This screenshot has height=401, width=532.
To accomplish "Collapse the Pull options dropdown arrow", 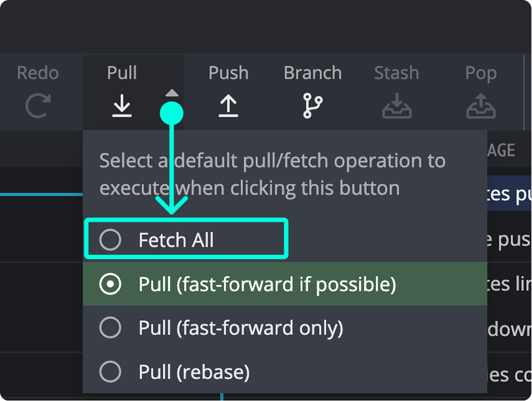I will tap(172, 93).
